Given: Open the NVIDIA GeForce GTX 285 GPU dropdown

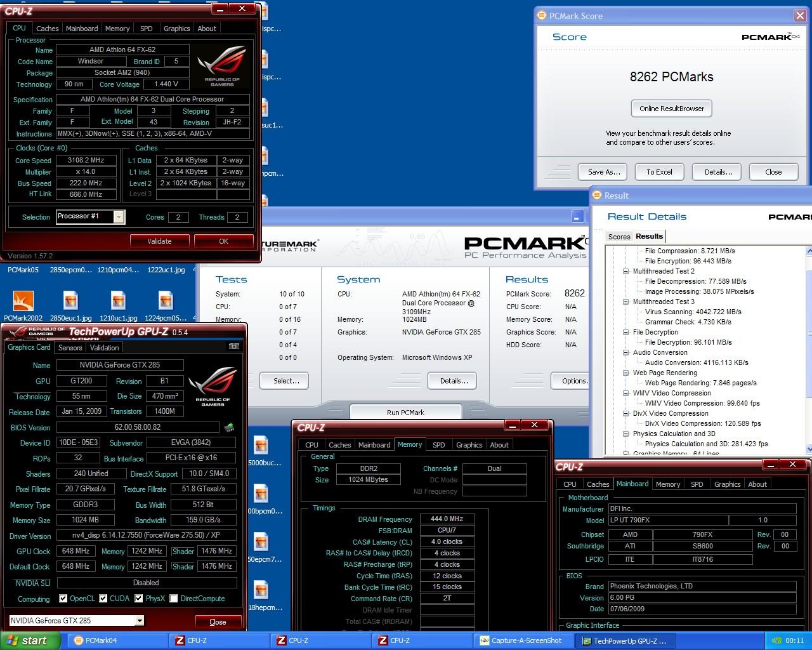Looking at the screenshot, I should tap(140, 620).
